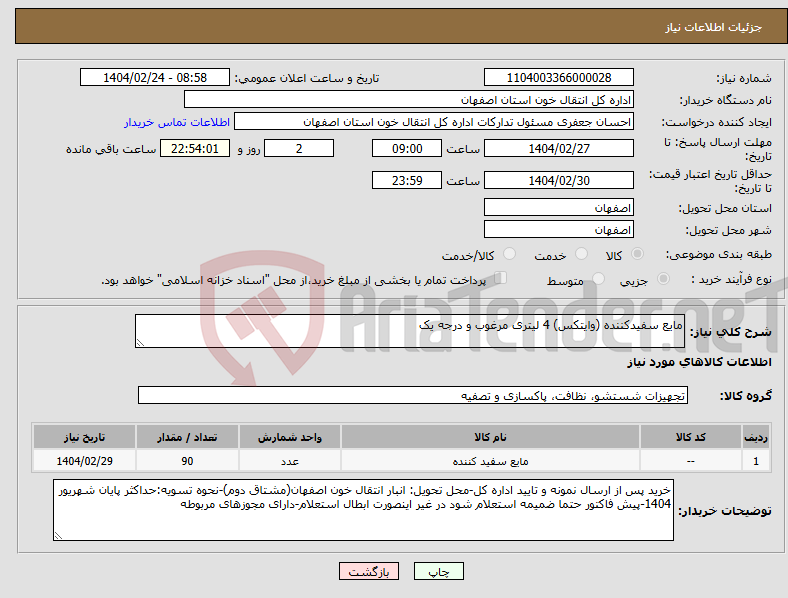Click the validity time field 23:59
The image size is (788, 598).
(x=407, y=180)
